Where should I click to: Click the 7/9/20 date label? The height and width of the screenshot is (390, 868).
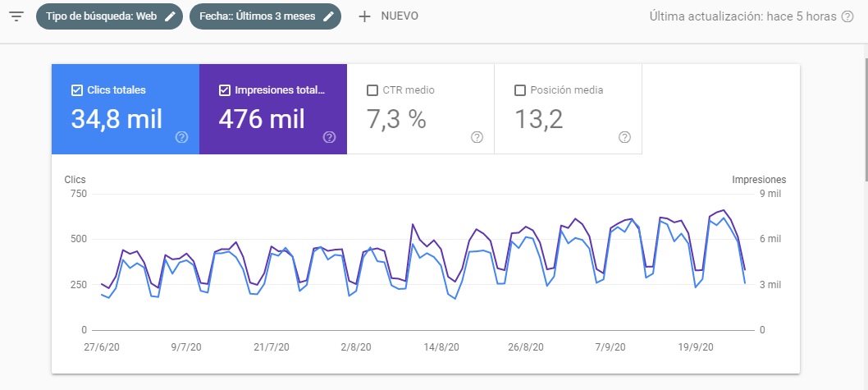point(610,347)
